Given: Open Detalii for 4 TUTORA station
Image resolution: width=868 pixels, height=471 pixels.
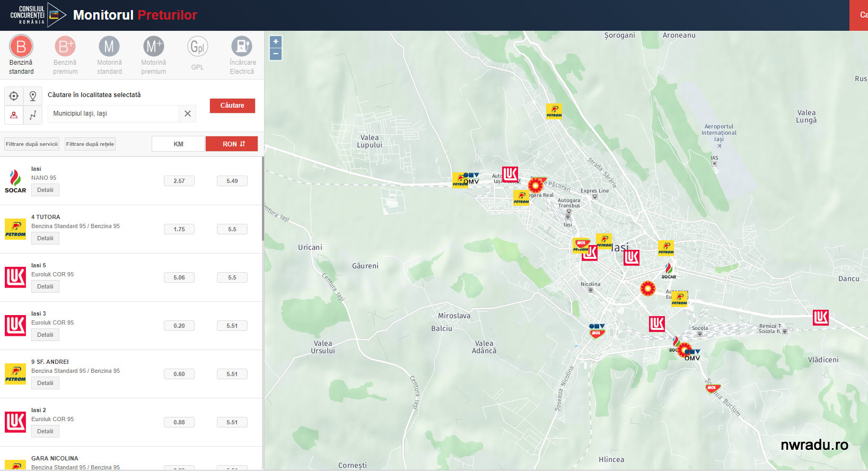Looking at the screenshot, I should [45, 238].
